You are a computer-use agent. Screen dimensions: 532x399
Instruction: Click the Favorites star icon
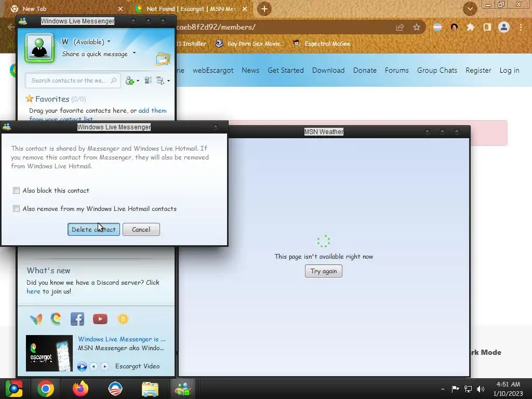point(30,99)
